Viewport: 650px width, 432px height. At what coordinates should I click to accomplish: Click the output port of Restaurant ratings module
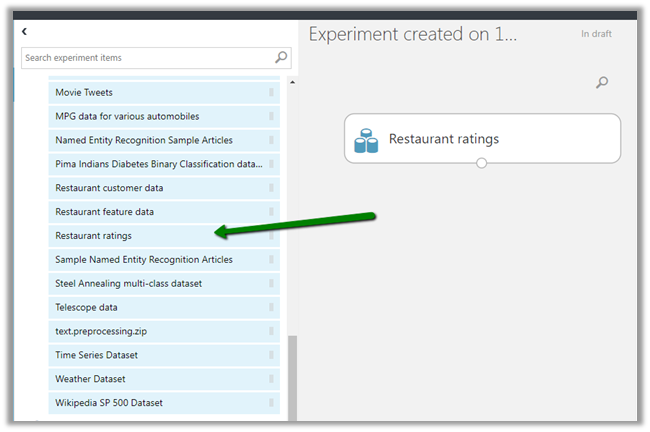tap(482, 163)
